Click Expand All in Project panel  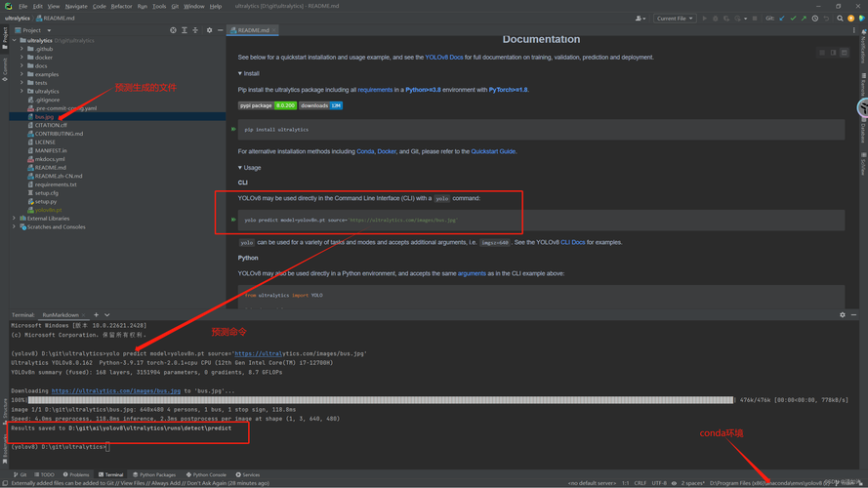click(185, 30)
